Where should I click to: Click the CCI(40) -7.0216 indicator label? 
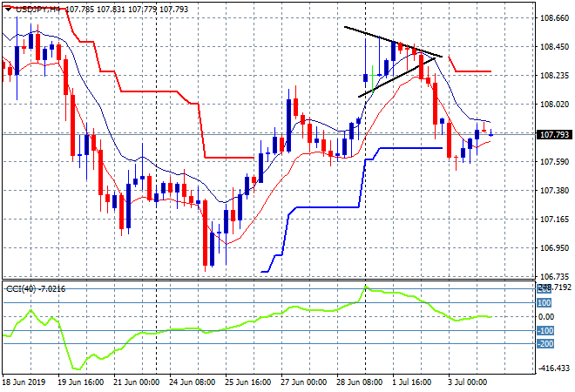coord(36,289)
